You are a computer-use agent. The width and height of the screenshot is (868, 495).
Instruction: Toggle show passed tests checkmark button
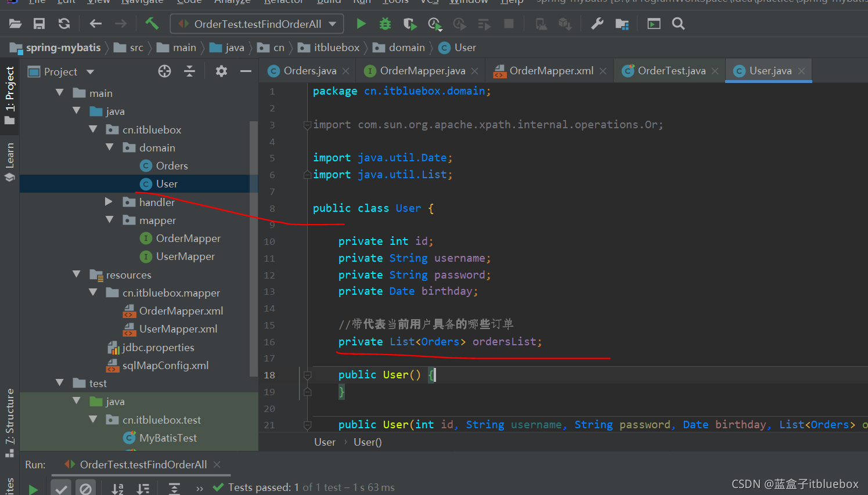point(61,489)
